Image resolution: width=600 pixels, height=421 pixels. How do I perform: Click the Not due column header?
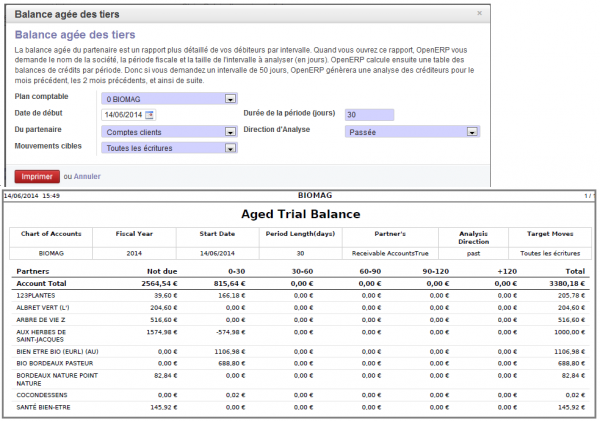162,271
